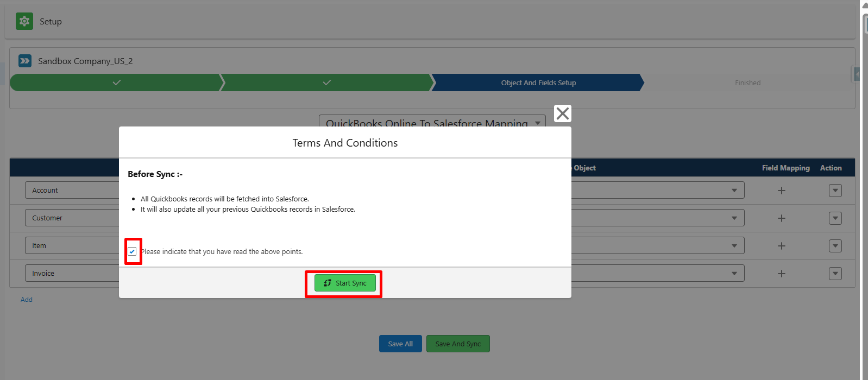Open action menu for the Account row
Viewport: 868px width, 380px height.
(835, 191)
